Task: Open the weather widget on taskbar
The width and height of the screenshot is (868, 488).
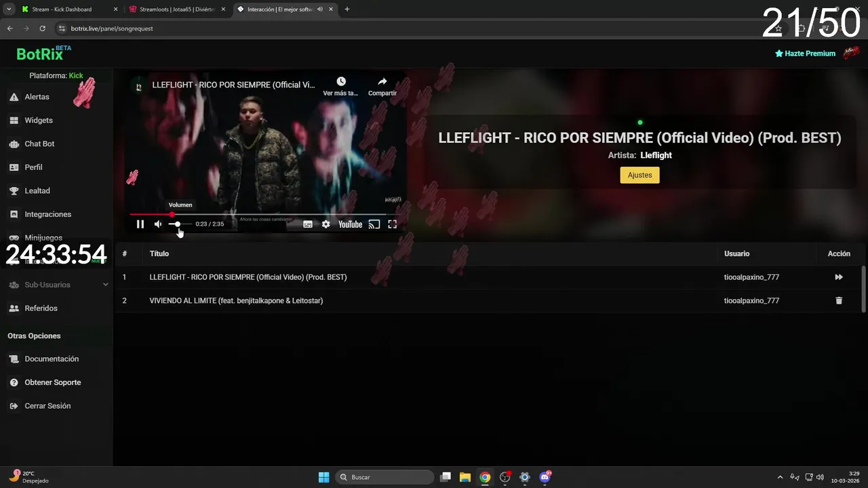Action: [x=28, y=477]
